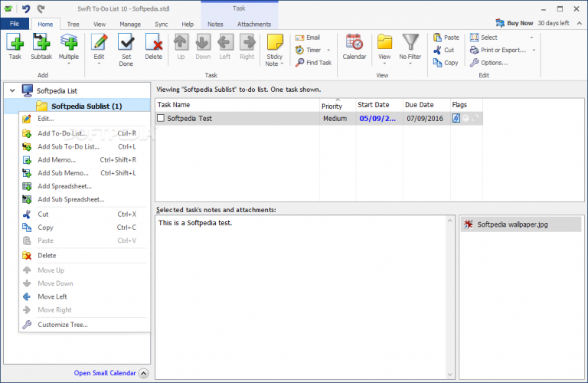Collapse the ribbon using the top-right chevron
This screenshot has height=383, width=588.
580,23
